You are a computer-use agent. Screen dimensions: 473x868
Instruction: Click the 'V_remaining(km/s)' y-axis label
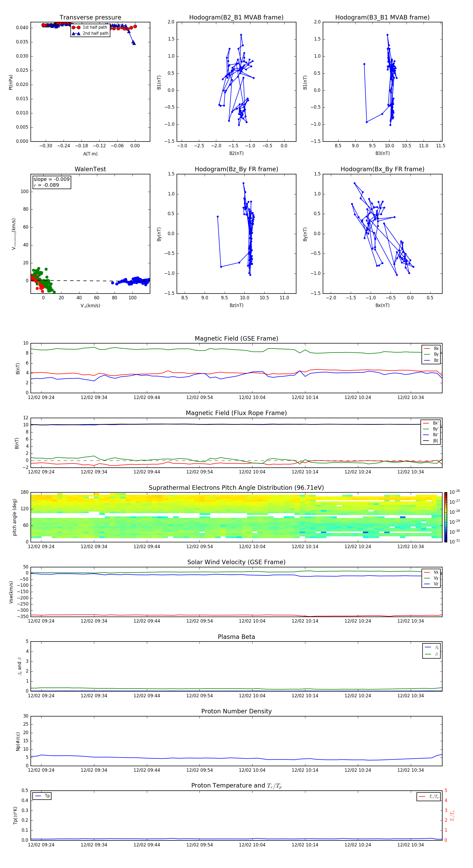[x=14, y=234]
